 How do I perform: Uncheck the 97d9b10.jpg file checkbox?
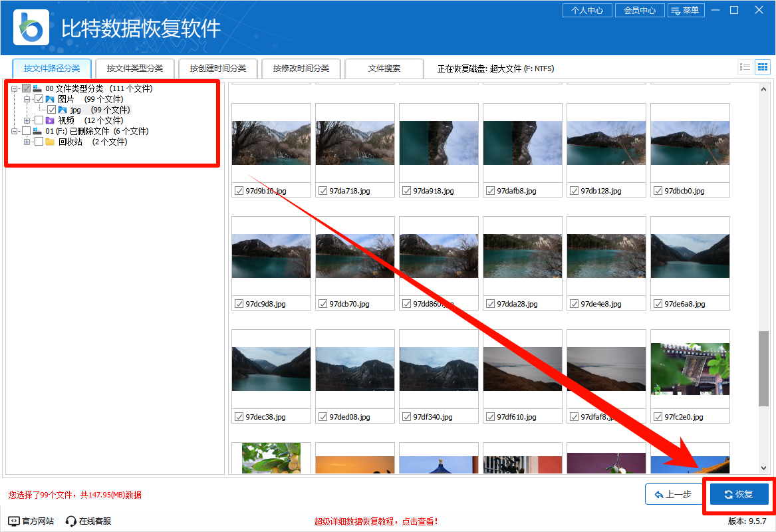(239, 191)
